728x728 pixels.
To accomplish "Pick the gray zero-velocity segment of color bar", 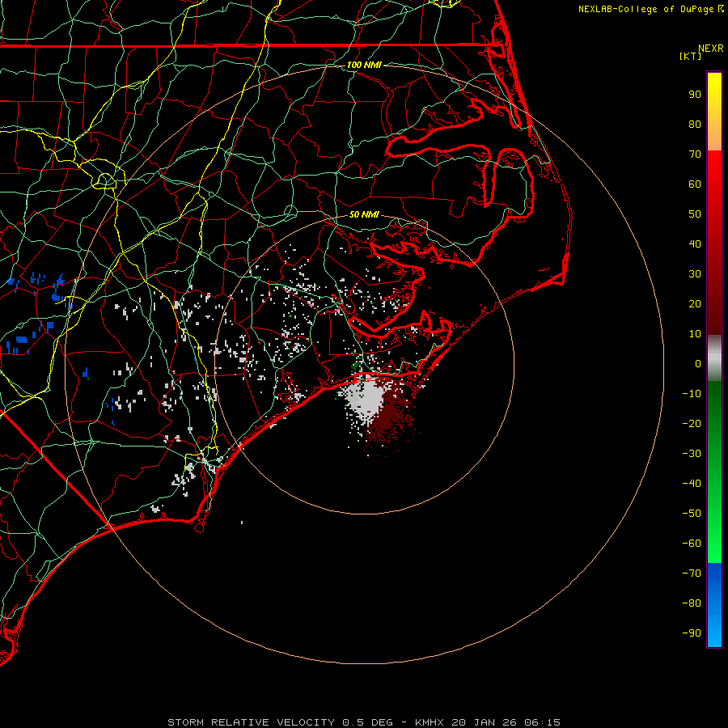I will point(714,358).
